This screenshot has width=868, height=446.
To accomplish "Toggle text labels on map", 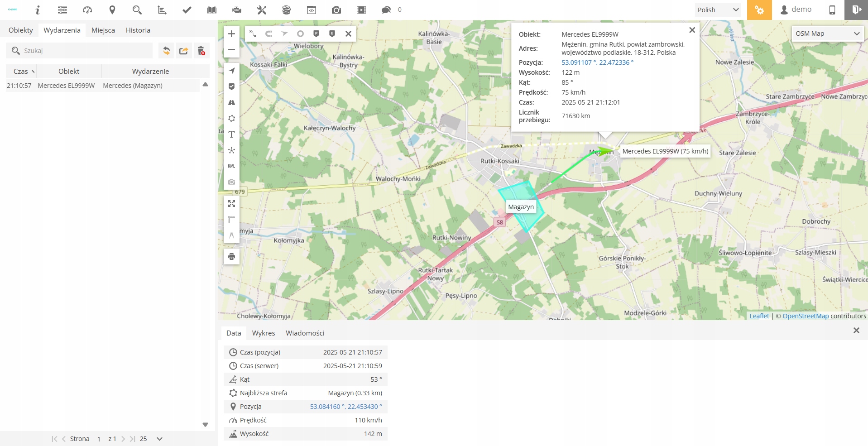I will (231, 134).
